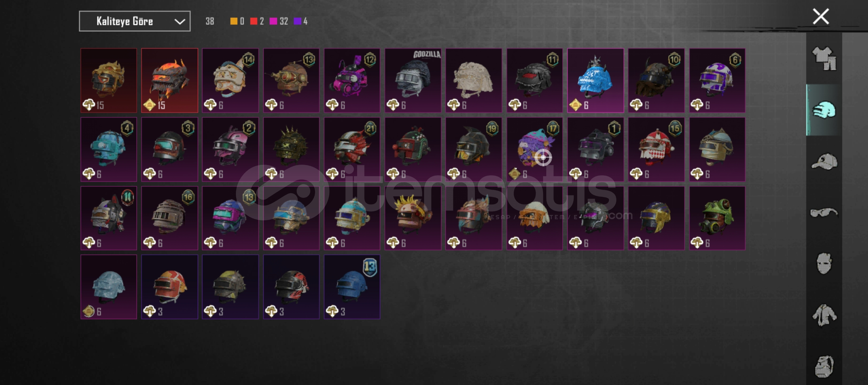The height and width of the screenshot is (385, 868).
Task: Open the face mask category icon
Action: tap(824, 263)
